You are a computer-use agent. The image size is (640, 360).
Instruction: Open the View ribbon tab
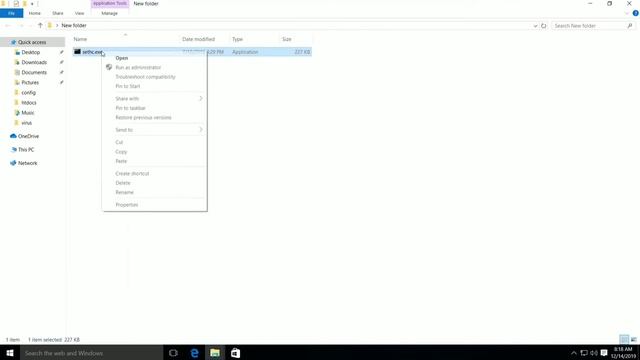point(79,13)
